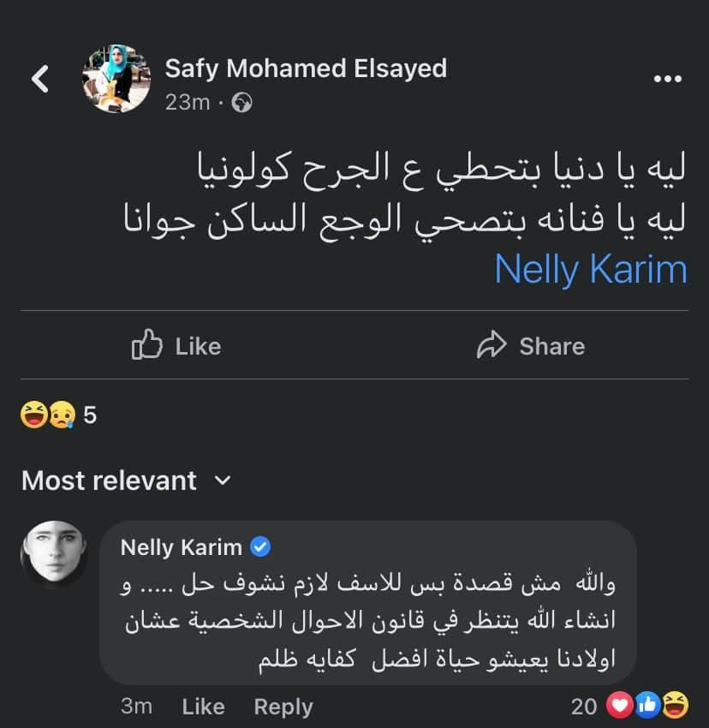Like Nelly Karim's comment

[x=203, y=707]
